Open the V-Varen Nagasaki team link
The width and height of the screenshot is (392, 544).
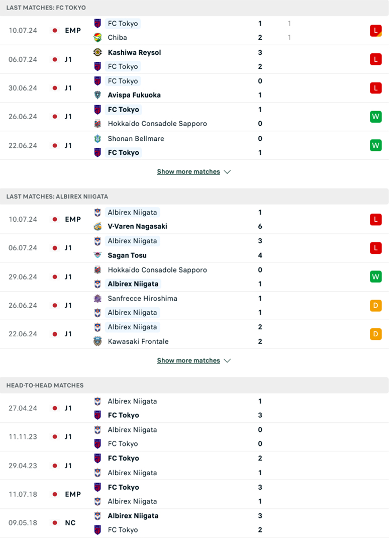pyautogui.click(x=137, y=226)
